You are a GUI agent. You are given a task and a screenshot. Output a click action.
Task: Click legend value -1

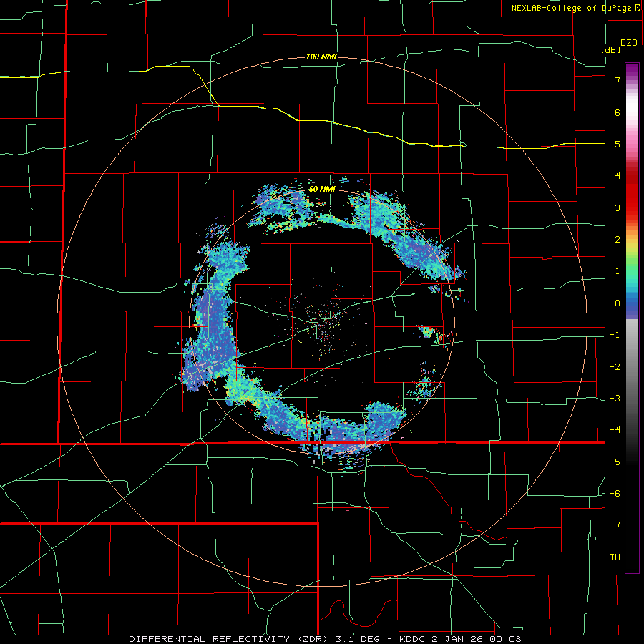tap(615, 335)
